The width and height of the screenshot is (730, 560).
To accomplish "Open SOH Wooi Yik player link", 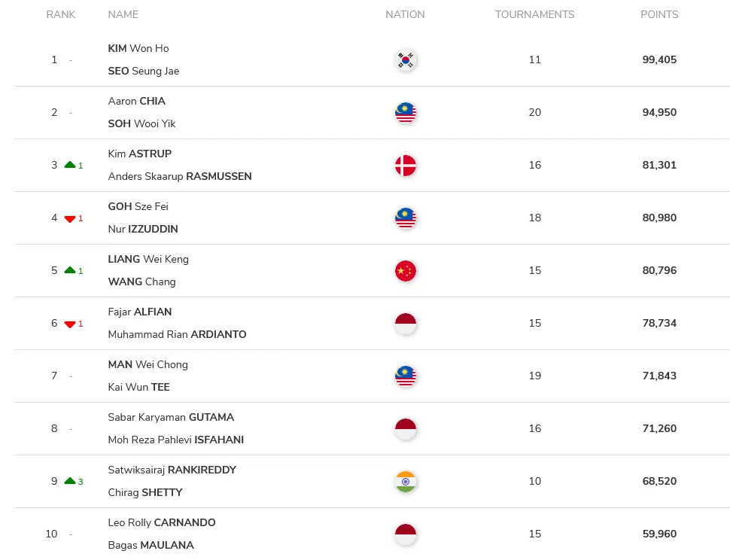I will [141, 123].
